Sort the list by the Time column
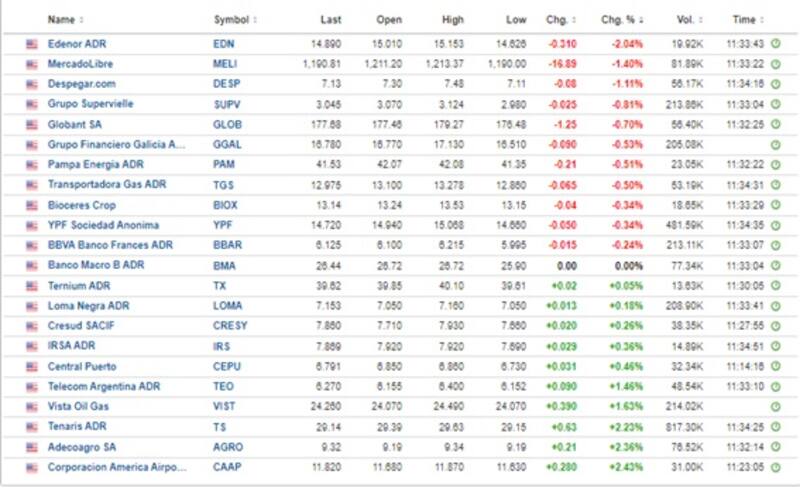Screen dimensions: 800x488 click(745, 19)
